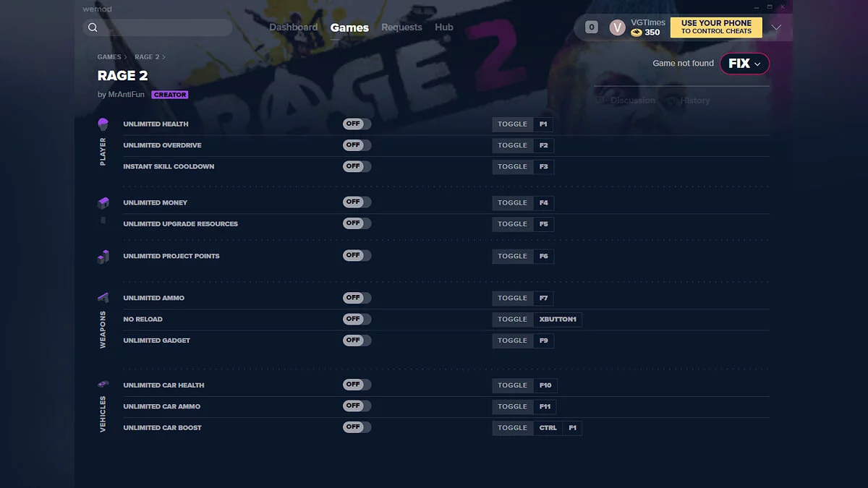Click USE YOUR PHONE TO CONTROL CHEATS
Image resolution: width=868 pixels, height=488 pixels.
pos(715,27)
